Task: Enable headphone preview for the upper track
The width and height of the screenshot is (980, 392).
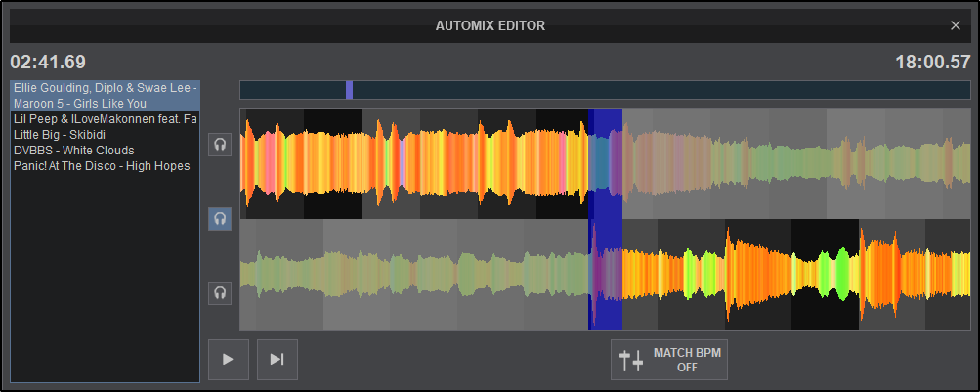Action: (220, 145)
